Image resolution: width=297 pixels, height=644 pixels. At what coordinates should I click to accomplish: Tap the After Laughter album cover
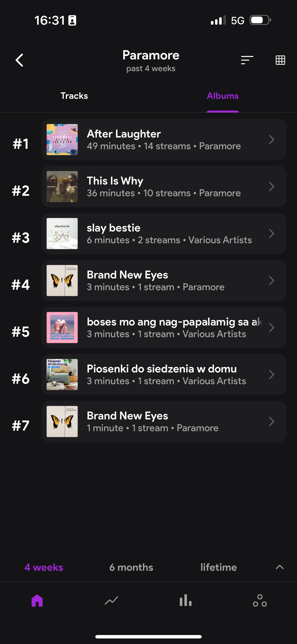[x=62, y=140]
